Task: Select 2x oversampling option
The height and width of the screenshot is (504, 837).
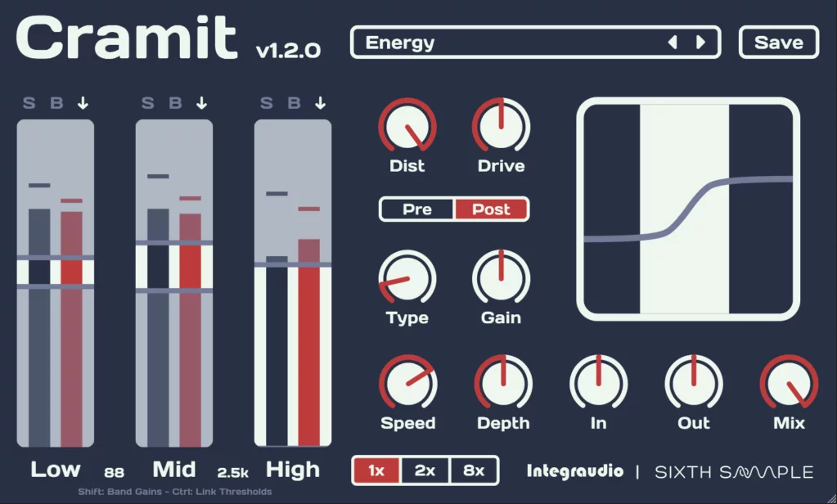Action: click(x=425, y=470)
